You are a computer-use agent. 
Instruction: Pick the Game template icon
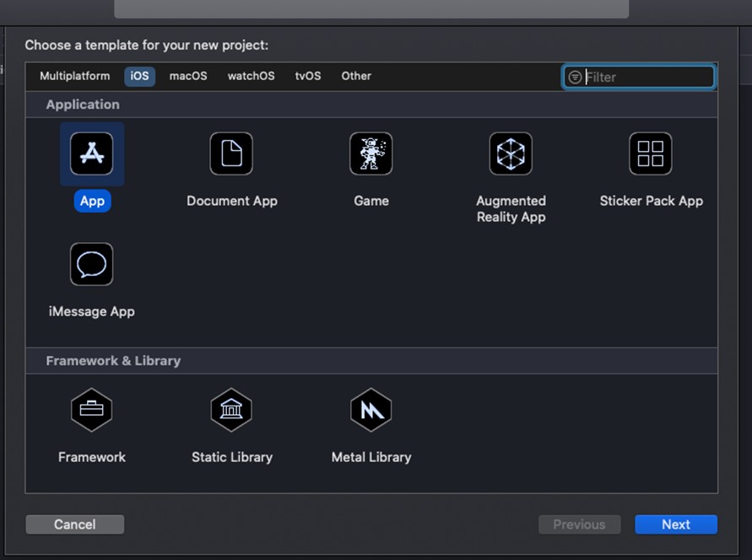371,153
